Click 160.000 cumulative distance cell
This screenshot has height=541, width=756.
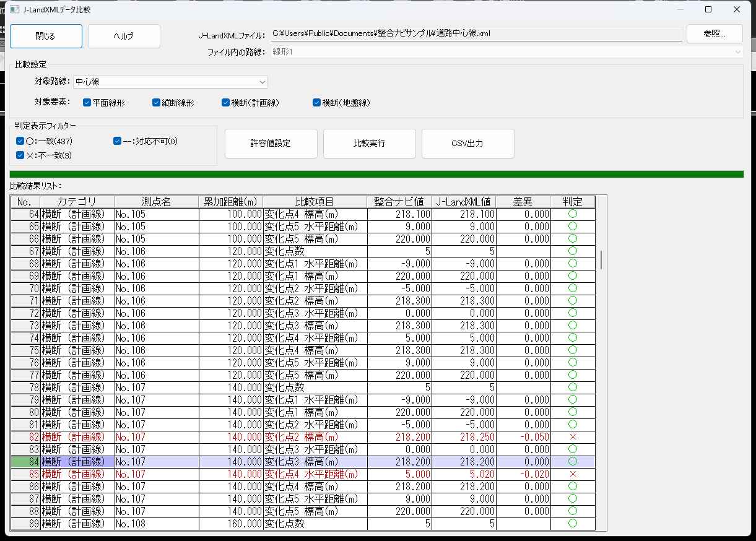231,524
